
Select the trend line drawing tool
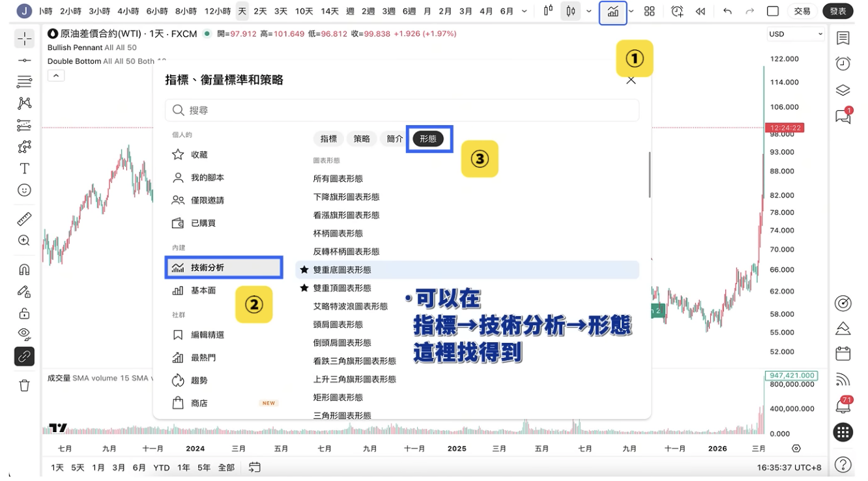tap(24, 60)
